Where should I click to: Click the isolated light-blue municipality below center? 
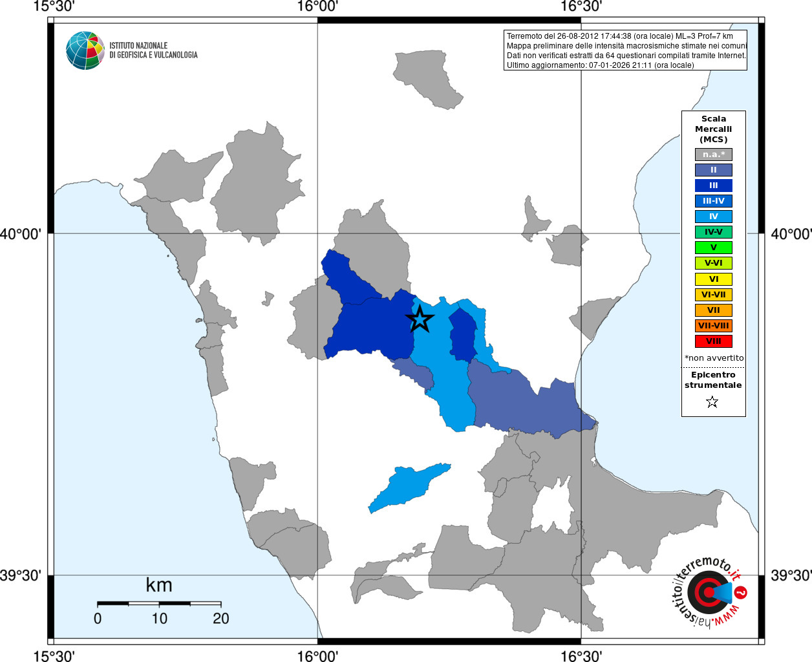(x=409, y=487)
